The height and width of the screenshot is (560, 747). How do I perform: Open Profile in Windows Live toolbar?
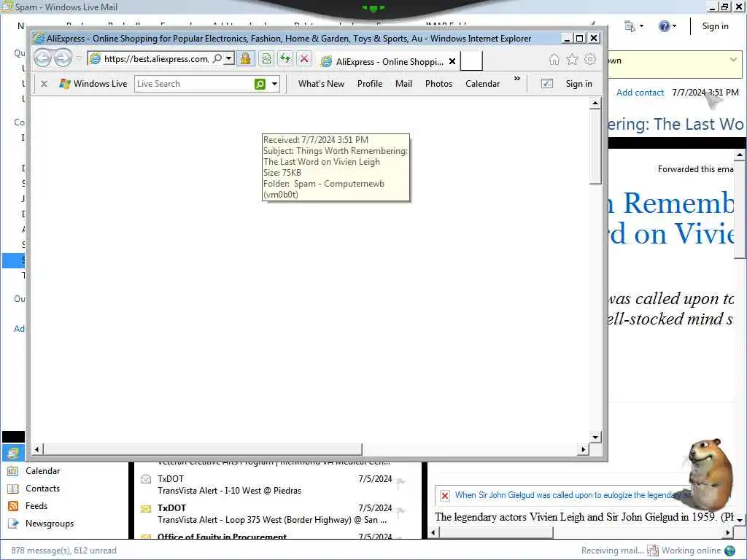click(370, 84)
